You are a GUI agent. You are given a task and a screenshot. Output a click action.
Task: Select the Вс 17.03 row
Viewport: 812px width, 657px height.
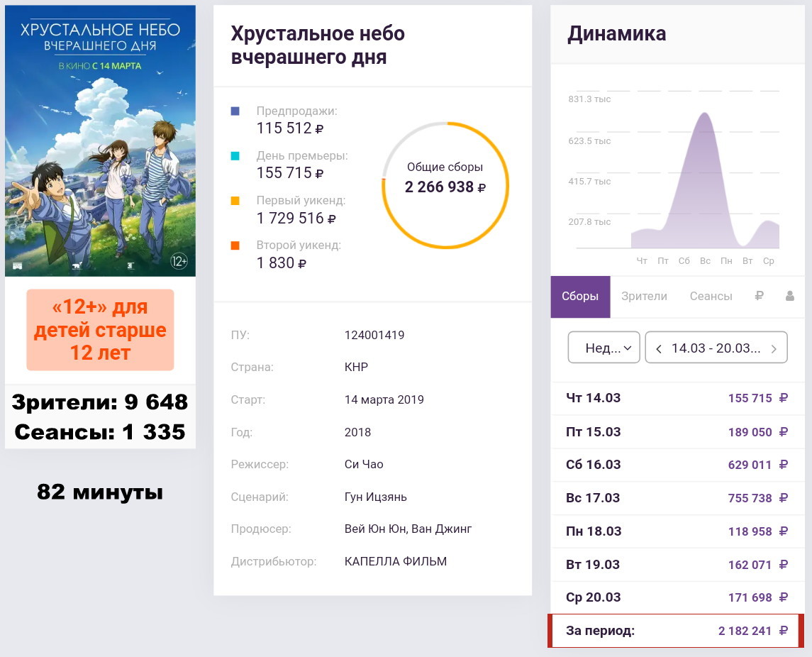coord(677,498)
